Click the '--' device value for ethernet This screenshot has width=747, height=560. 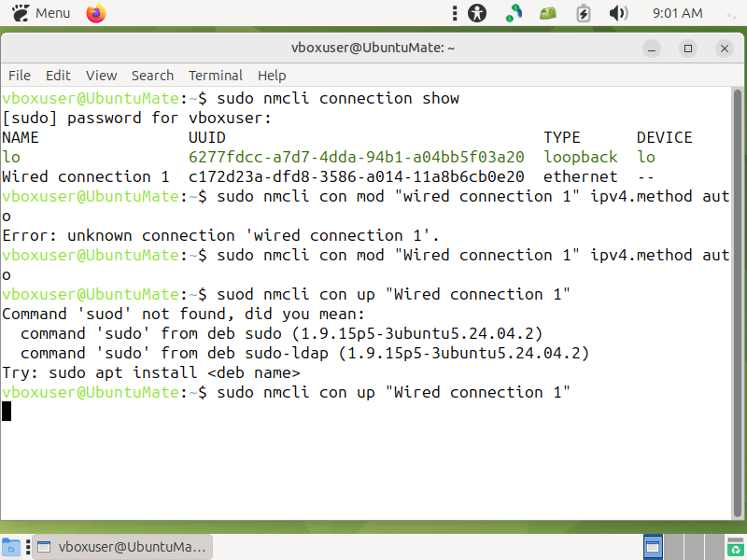point(646,177)
